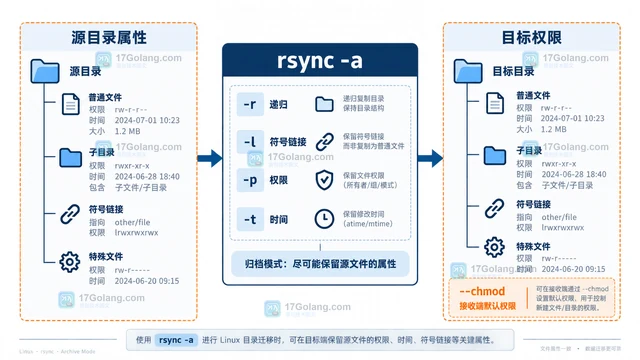Click the 子目录 folder icon under 目标目录
640x360 pixels.
pyautogui.click(x=495, y=156)
